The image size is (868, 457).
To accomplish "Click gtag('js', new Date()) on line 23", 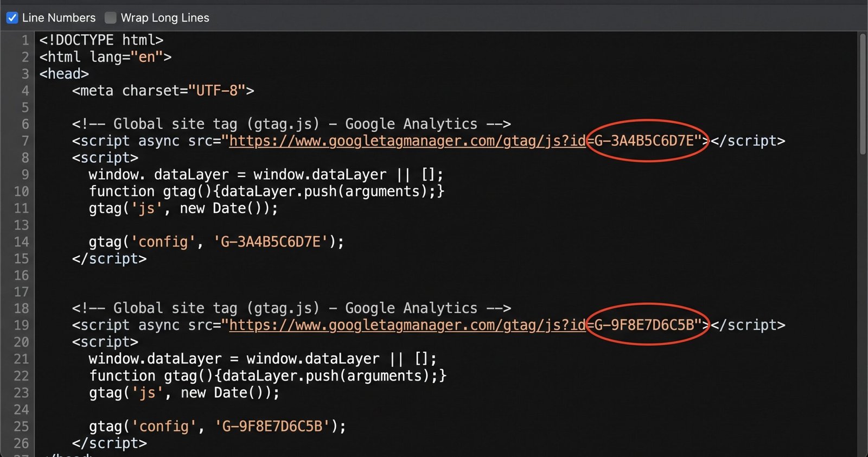I will (184, 392).
